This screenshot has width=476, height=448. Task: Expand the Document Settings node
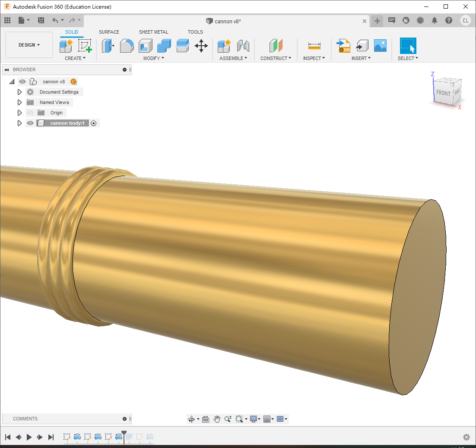[x=19, y=92]
